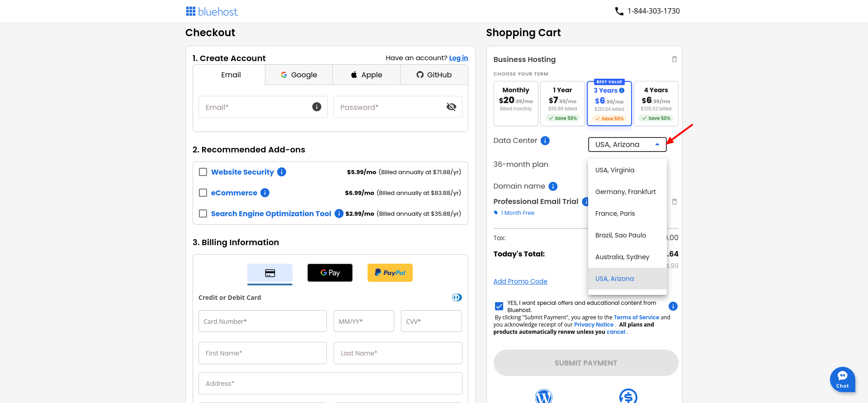Open Data Center info icon

click(x=545, y=141)
